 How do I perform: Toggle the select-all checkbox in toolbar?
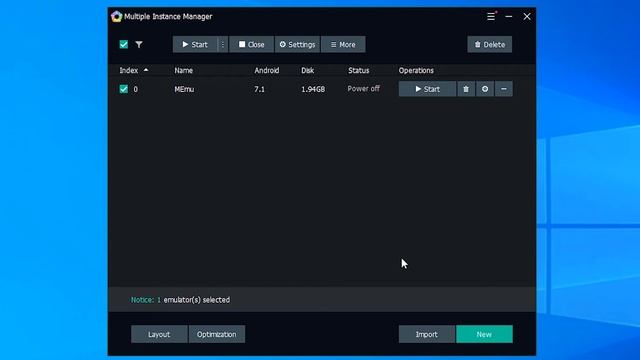coord(124,44)
